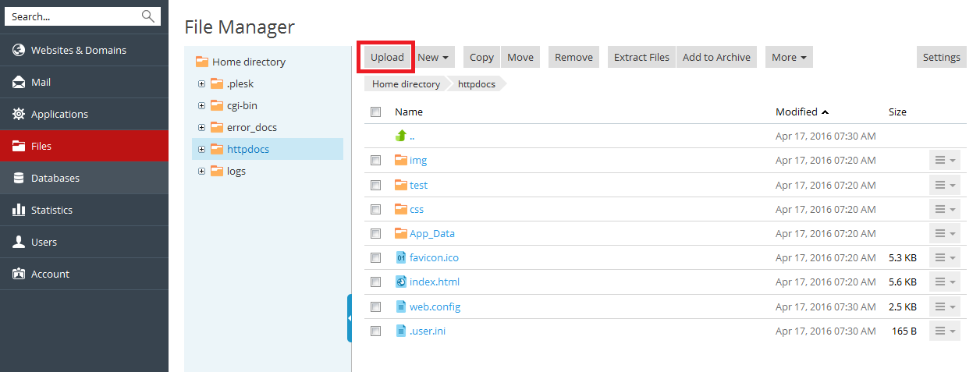Click the favicon.ico file icon
The image size is (980, 372).
[x=401, y=257]
